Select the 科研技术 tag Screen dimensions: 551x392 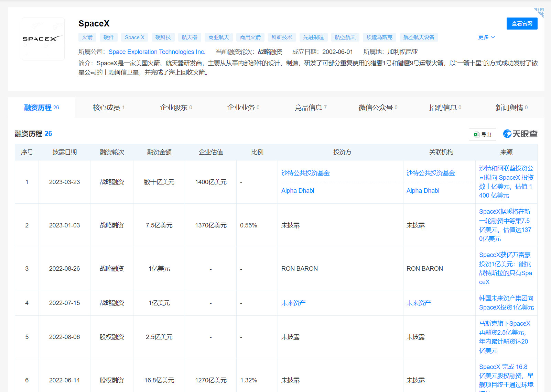pos(282,37)
